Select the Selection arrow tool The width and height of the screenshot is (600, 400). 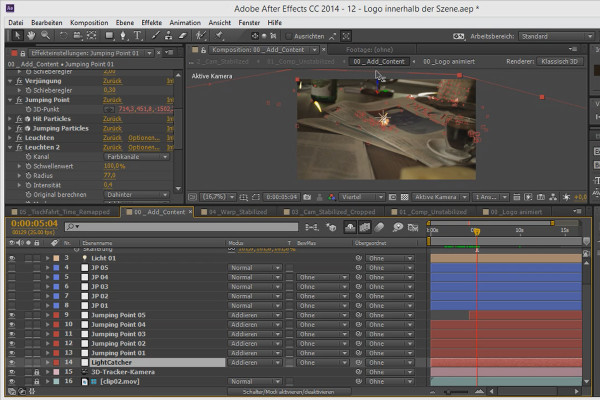click(x=17, y=36)
